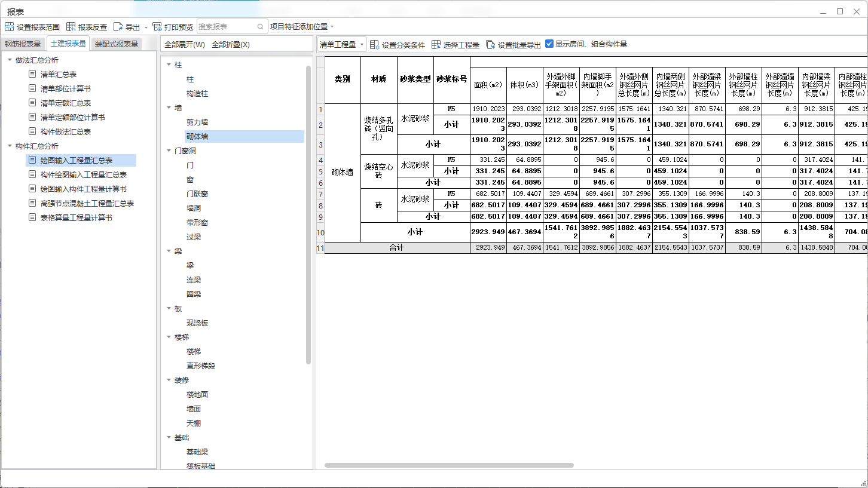Collapse the 构件汇总分析 tree node
The image size is (868, 488).
(x=10, y=146)
